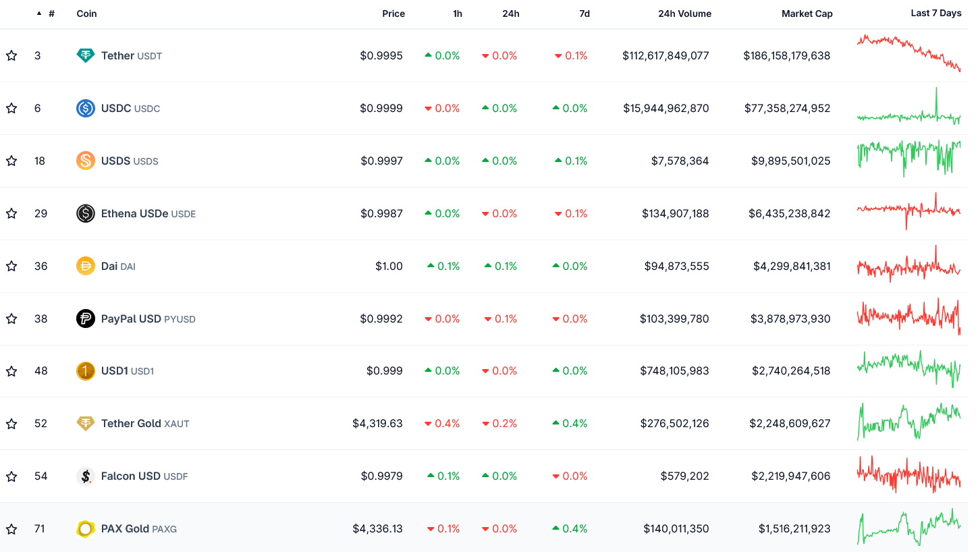Click the Tether Gold logo icon

click(x=86, y=424)
